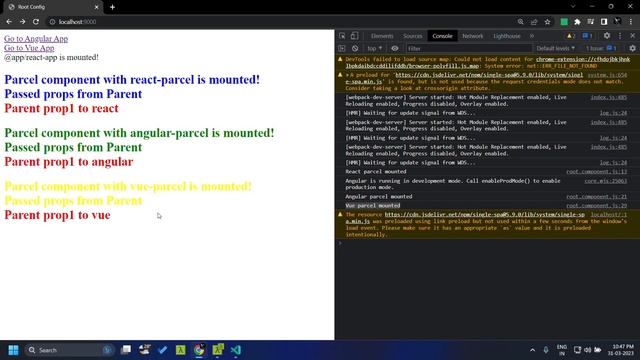Open the Chrome three-dot menu

click(631, 22)
